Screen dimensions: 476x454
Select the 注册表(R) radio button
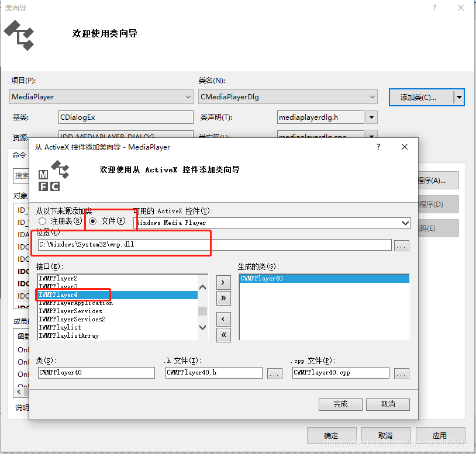(43, 221)
